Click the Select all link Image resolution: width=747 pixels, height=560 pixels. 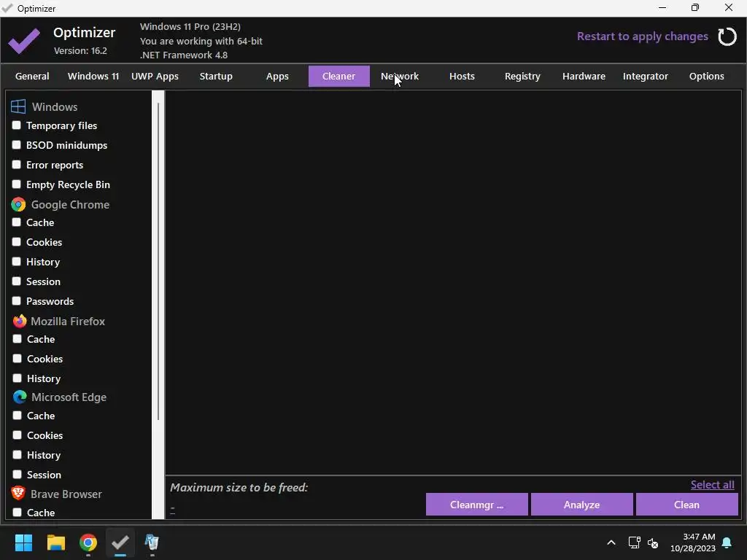pyautogui.click(x=712, y=485)
